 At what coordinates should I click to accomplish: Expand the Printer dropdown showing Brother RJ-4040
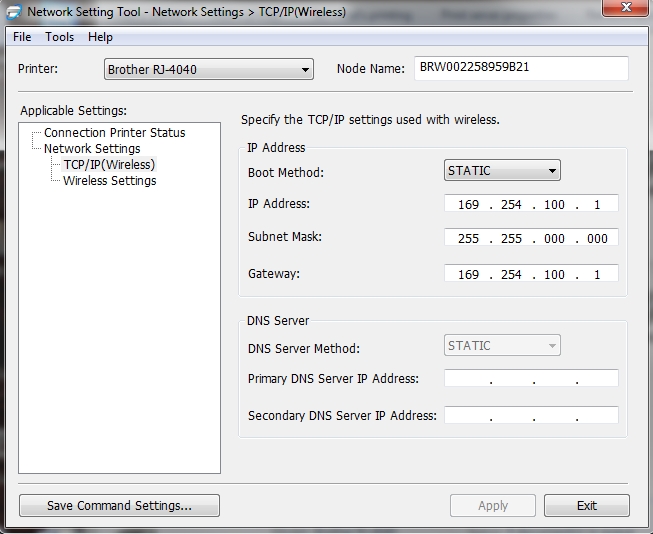tap(208, 69)
